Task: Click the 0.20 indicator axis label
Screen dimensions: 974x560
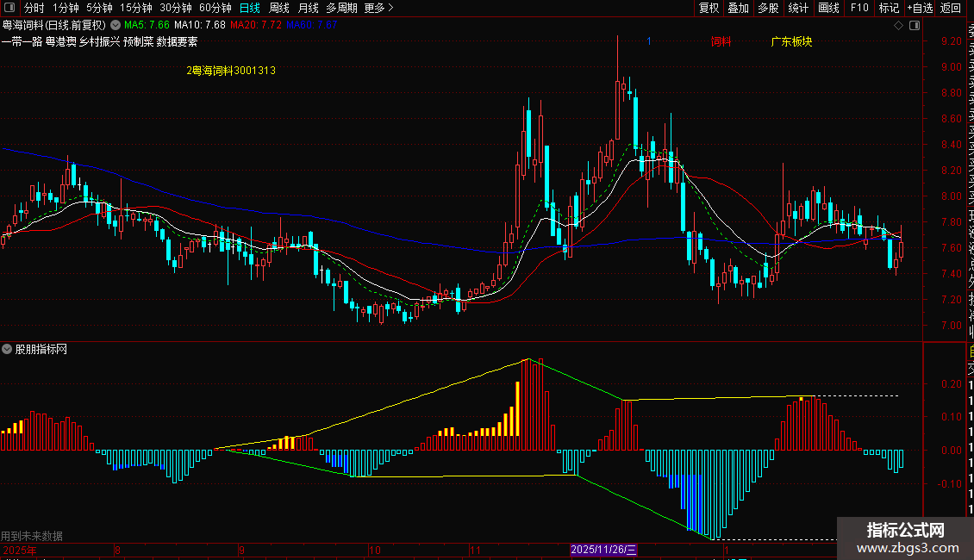Action: (x=951, y=384)
